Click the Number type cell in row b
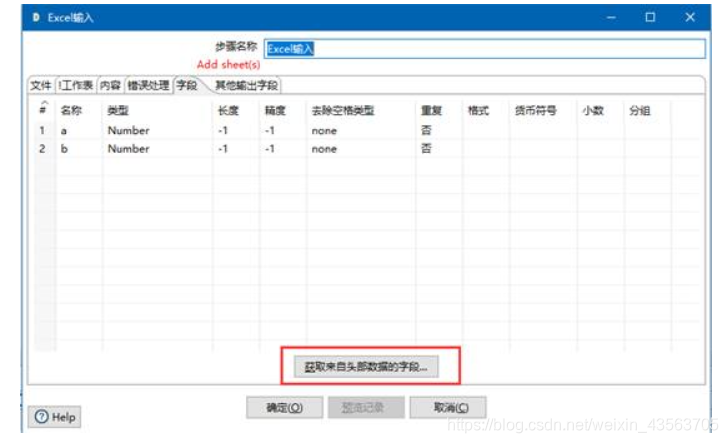Image resolution: width=728 pixels, height=443 pixels. pyautogui.click(x=128, y=149)
